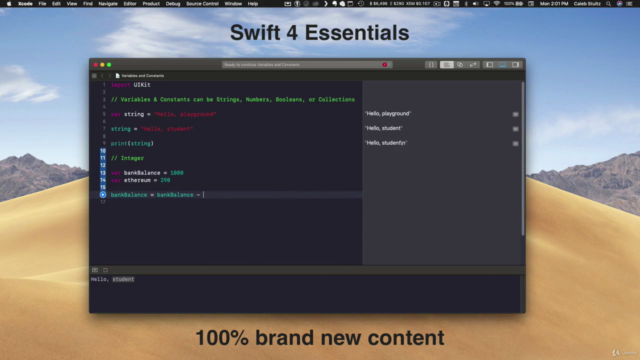Click the import UIKit line

pyautogui.click(x=131, y=85)
